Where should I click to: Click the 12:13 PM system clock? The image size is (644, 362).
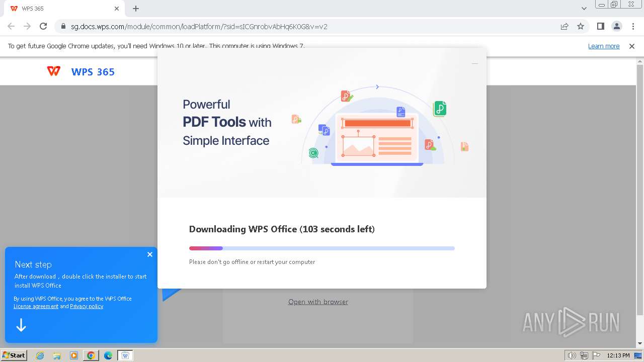618,355
